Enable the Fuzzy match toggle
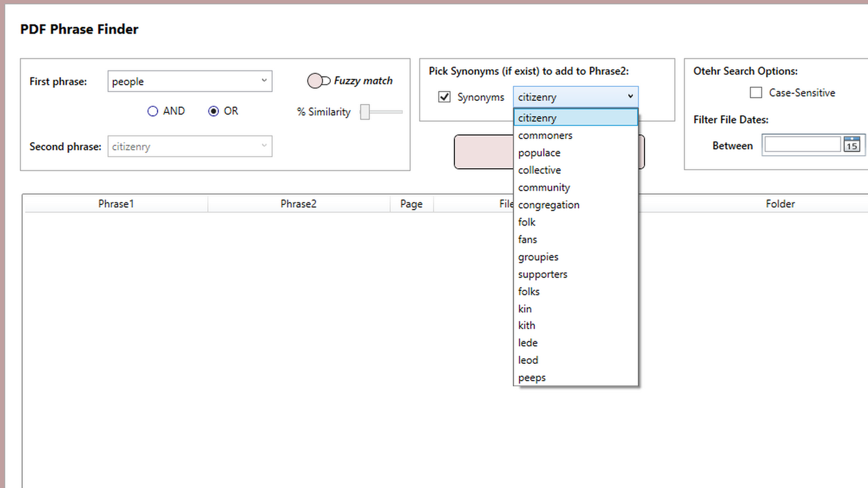The height and width of the screenshot is (488, 868). [x=318, y=80]
